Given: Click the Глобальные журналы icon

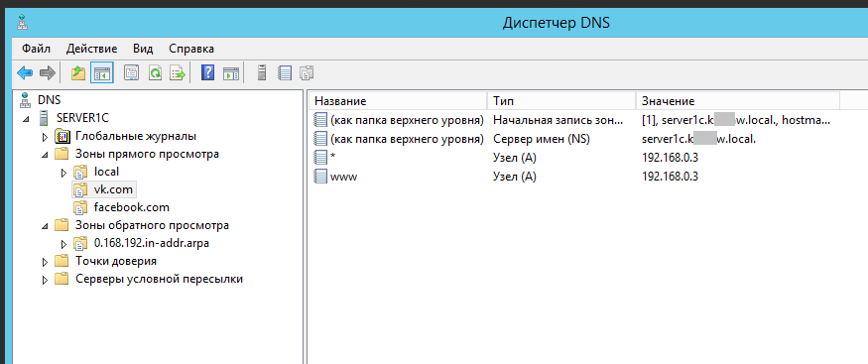Looking at the screenshot, I should pyautogui.click(x=62, y=136).
